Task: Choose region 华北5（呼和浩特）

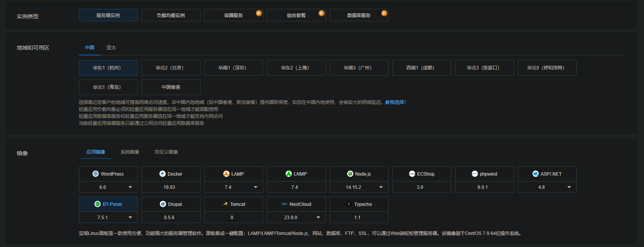Action: click(547, 68)
